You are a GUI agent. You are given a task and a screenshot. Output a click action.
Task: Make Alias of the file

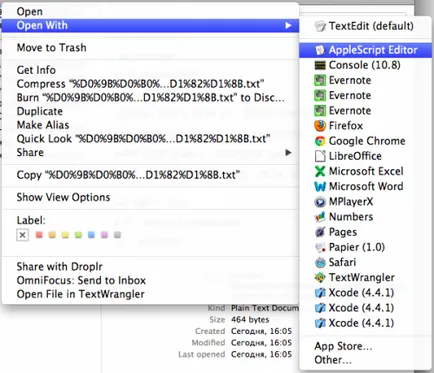pos(150,125)
